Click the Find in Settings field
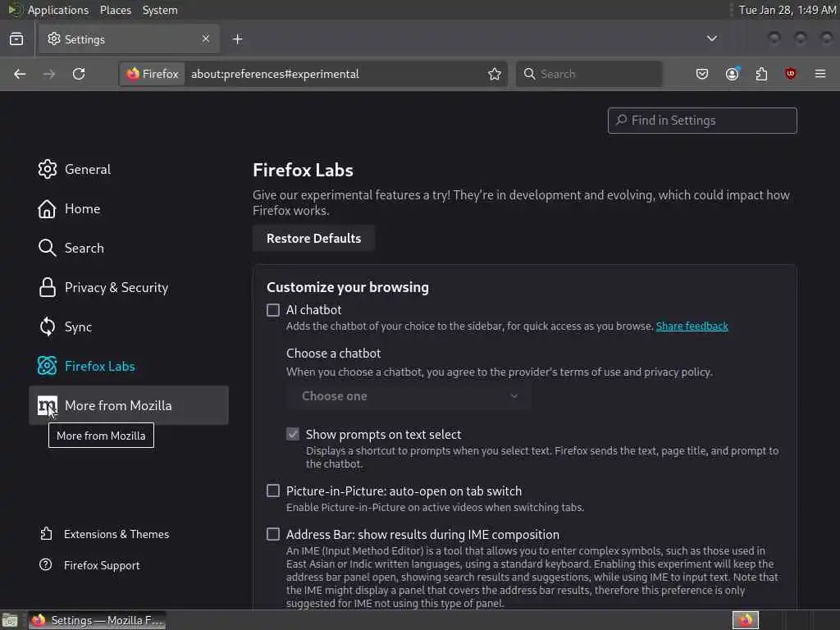The image size is (840, 630). [702, 120]
